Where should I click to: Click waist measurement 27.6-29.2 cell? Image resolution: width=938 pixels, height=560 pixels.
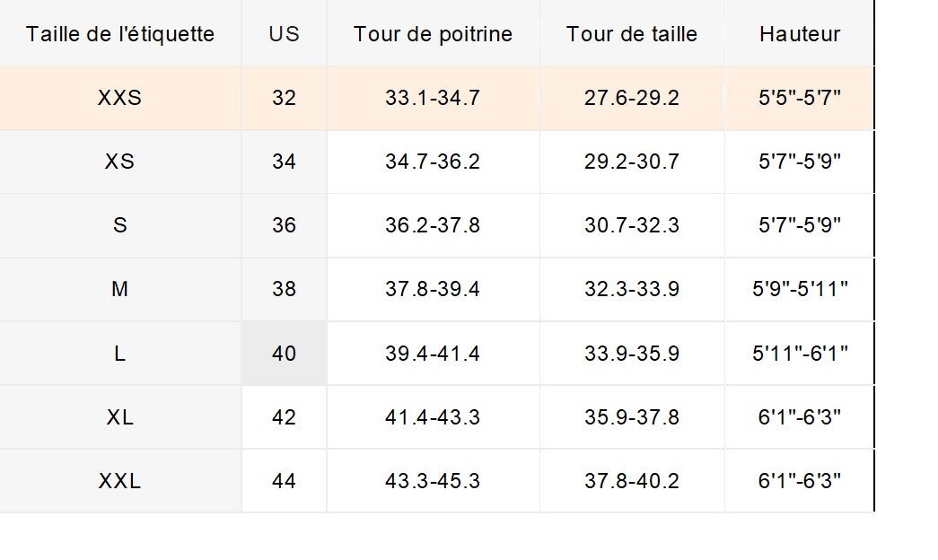632,98
